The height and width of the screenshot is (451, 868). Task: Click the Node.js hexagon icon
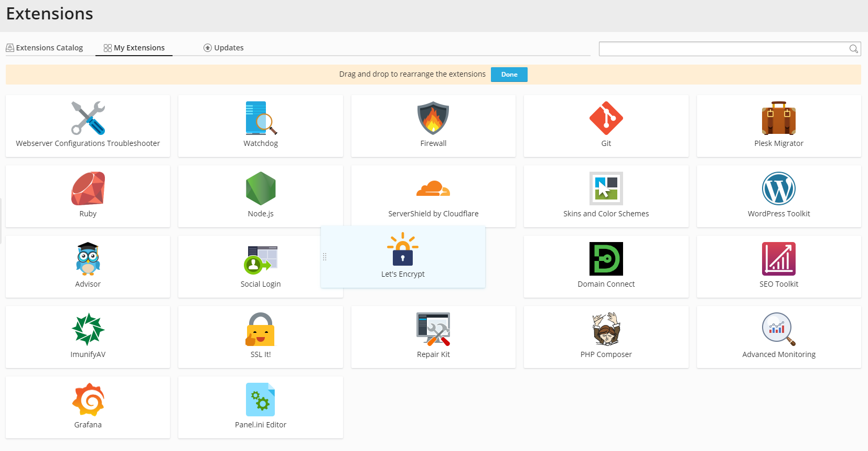click(x=261, y=188)
